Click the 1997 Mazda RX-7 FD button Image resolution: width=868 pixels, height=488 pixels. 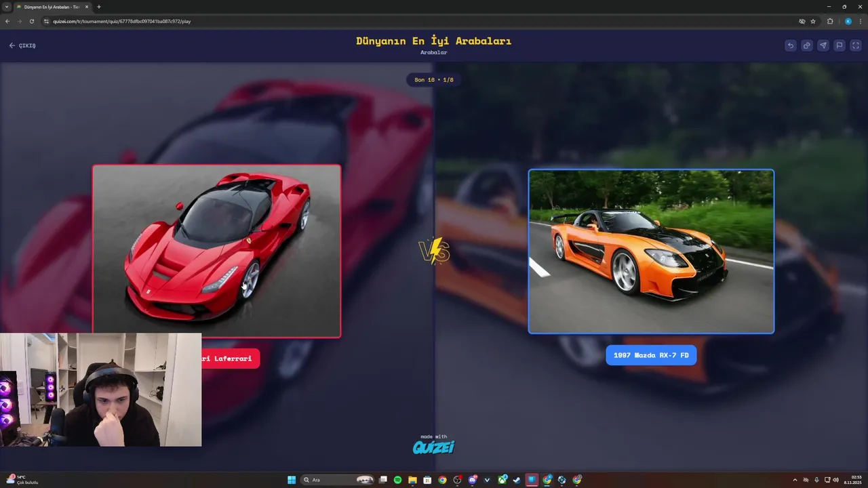point(651,355)
